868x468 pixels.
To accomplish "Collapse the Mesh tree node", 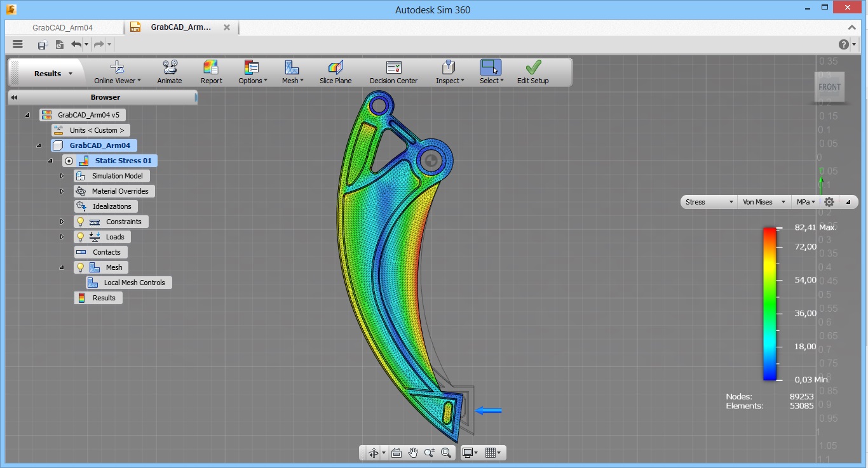I will (62, 267).
